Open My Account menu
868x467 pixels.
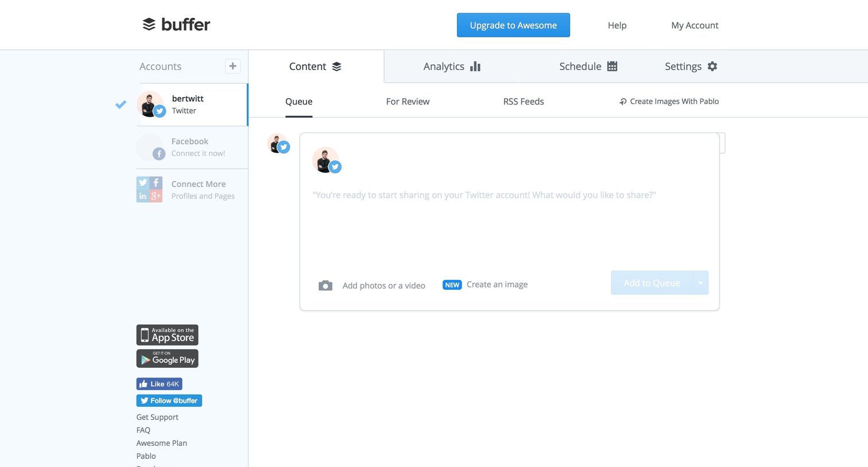(x=695, y=25)
